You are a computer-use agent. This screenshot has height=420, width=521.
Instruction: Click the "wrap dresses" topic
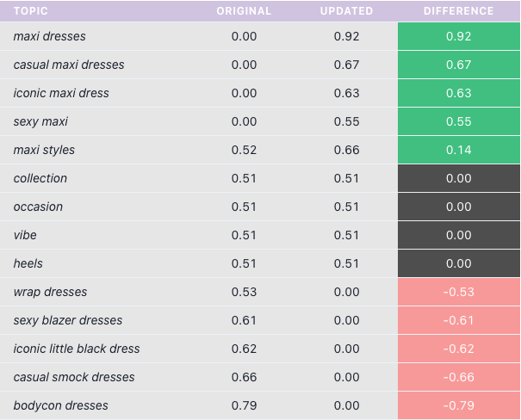click(x=50, y=292)
